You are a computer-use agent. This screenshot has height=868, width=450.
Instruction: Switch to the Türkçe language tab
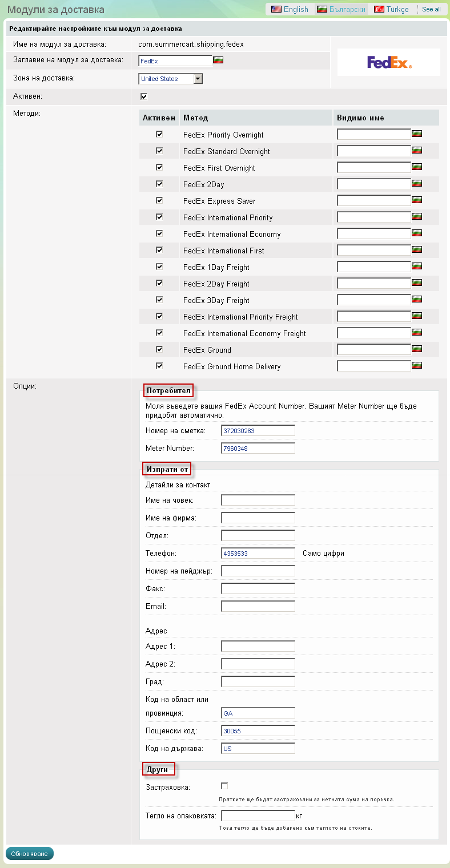[391, 9]
